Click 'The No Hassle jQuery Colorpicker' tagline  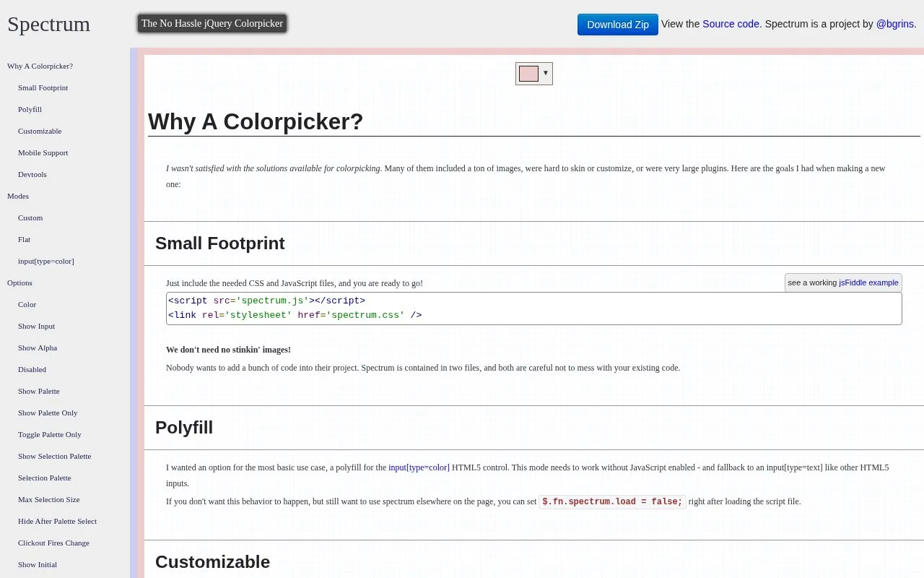tap(212, 23)
